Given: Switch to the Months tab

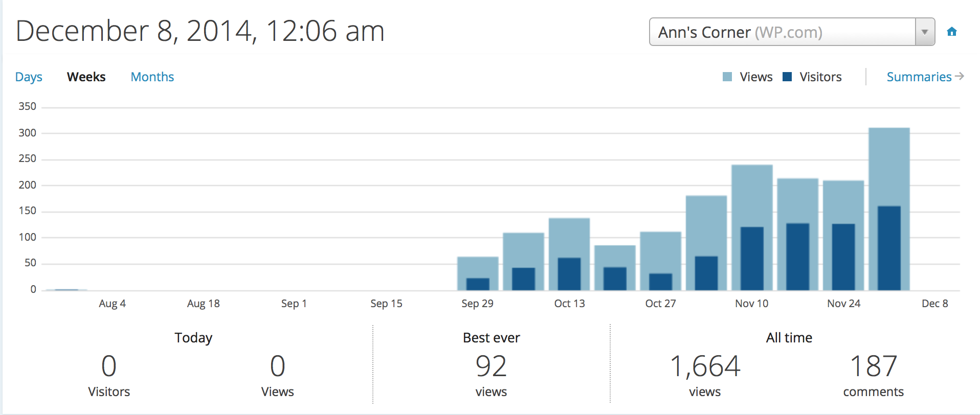Looking at the screenshot, I should coord(152,77).
